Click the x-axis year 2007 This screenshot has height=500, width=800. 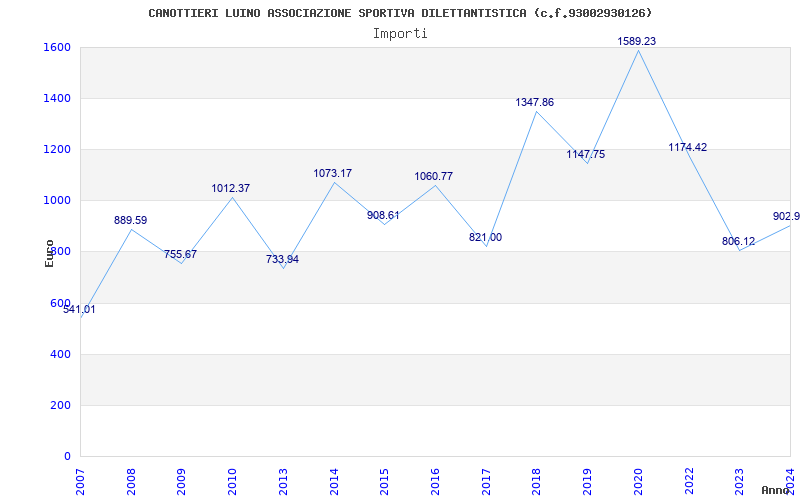pyautogui.click(x=80, y=482)
